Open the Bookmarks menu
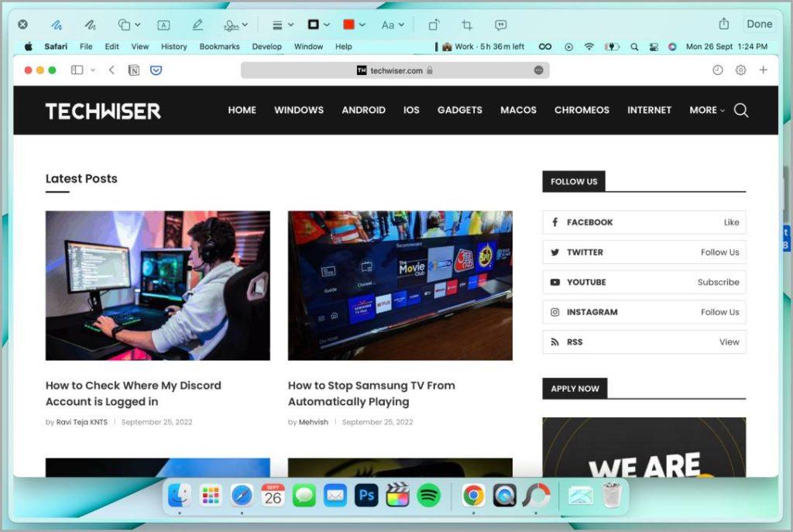Image resolution: width=793 pixels, height=532 pixels. click(x=219, y=46)
